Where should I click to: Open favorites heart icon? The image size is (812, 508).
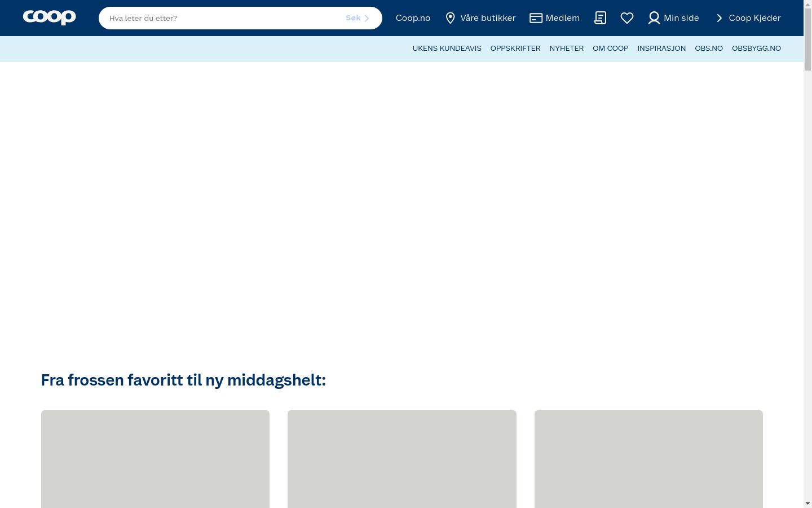(x=627, y=18)
